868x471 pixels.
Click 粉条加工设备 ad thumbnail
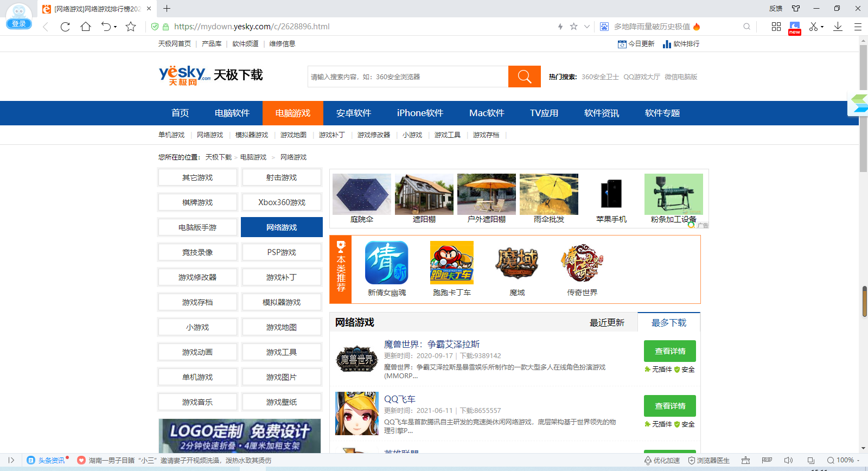674,194
